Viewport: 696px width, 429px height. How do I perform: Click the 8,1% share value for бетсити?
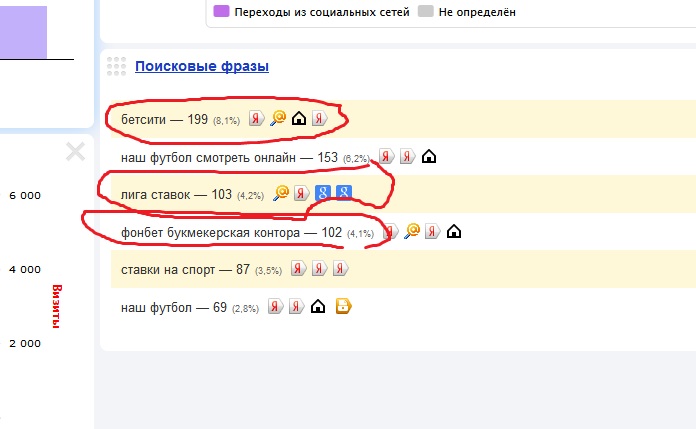click(x=226, y=120)
